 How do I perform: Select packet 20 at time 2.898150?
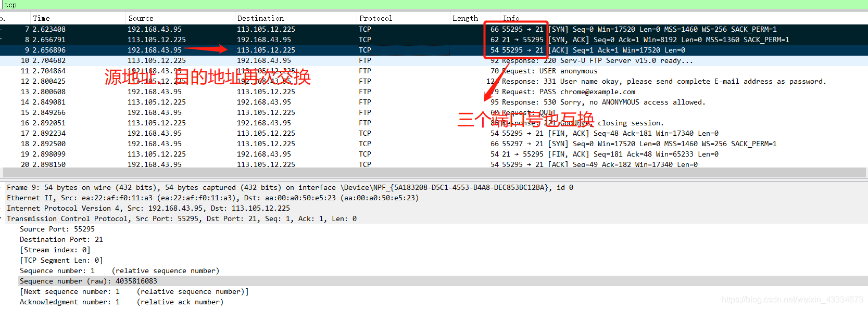click(434, 164)
